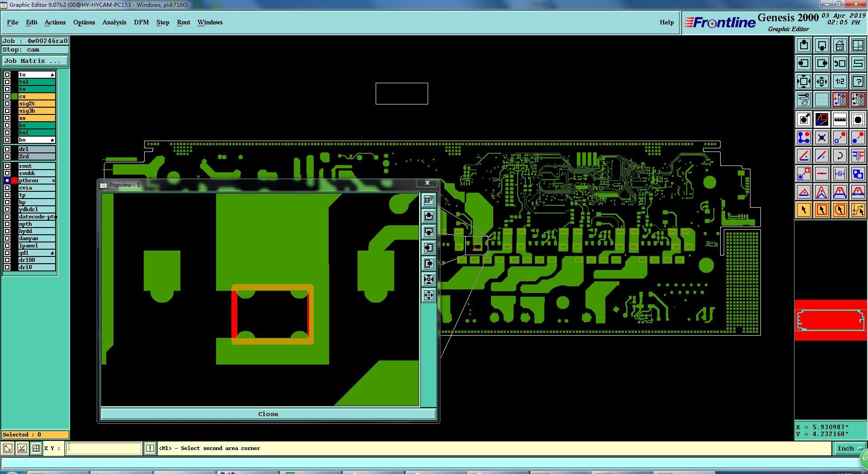This screenshot has width=868, height=474.
Task: Click the I info icon beside coordinate field
Action: coord(150,448)
